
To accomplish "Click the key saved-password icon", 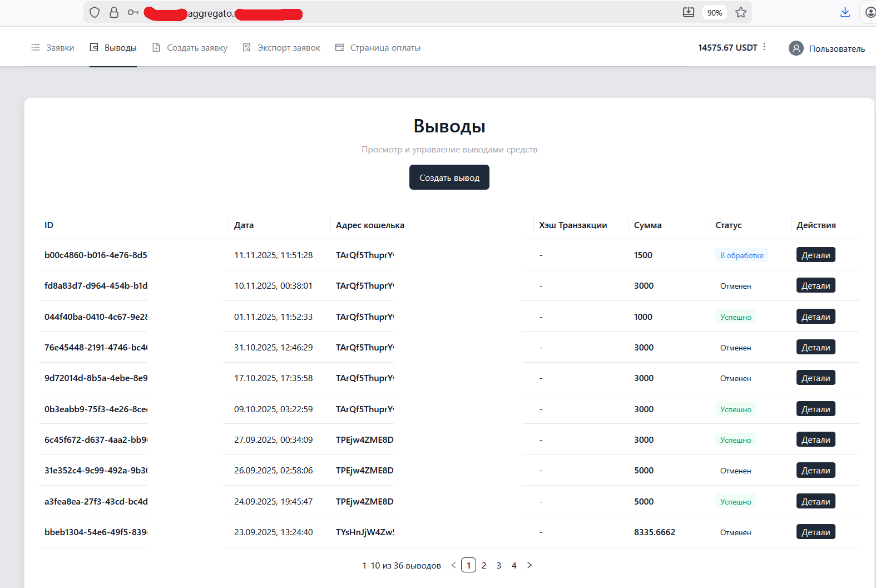I will coord(133,12).
